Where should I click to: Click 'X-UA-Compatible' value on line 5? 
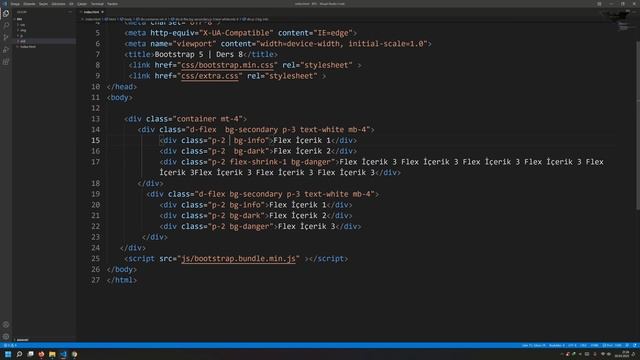click(x=236, y=33)
